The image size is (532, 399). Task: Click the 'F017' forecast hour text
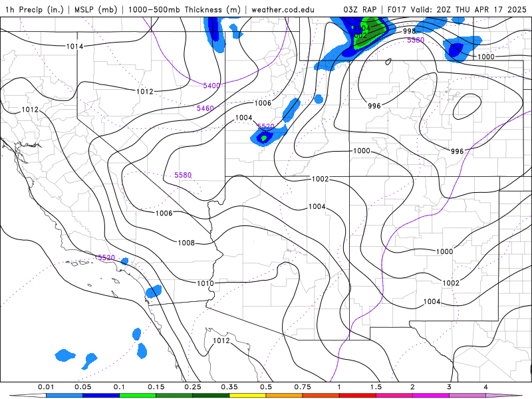[397, 9]
